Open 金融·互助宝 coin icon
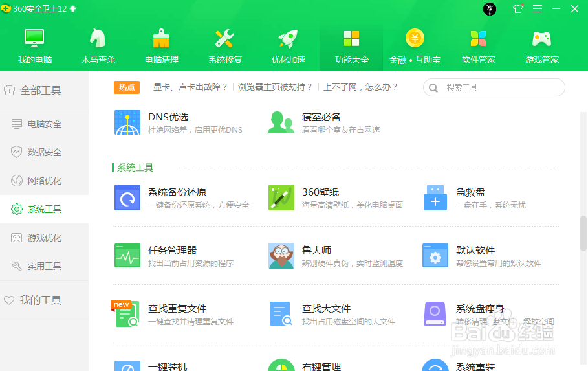 pos(415,38)
